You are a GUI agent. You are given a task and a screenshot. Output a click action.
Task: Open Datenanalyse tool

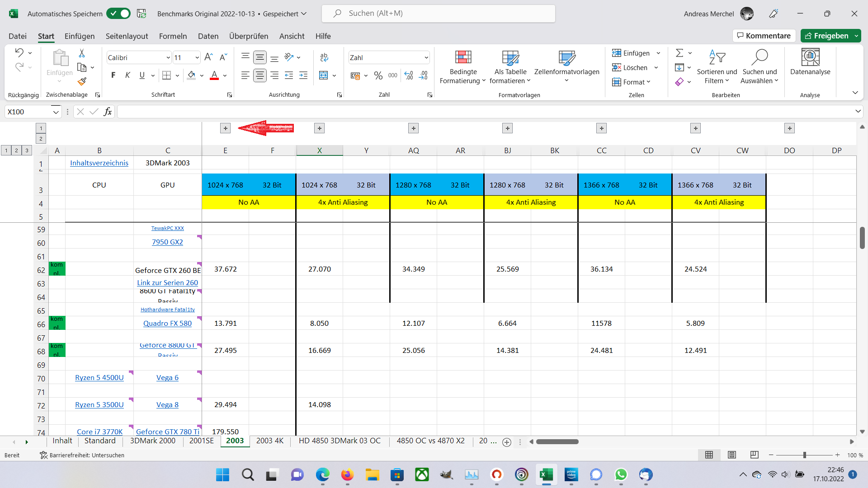[810, 62]
